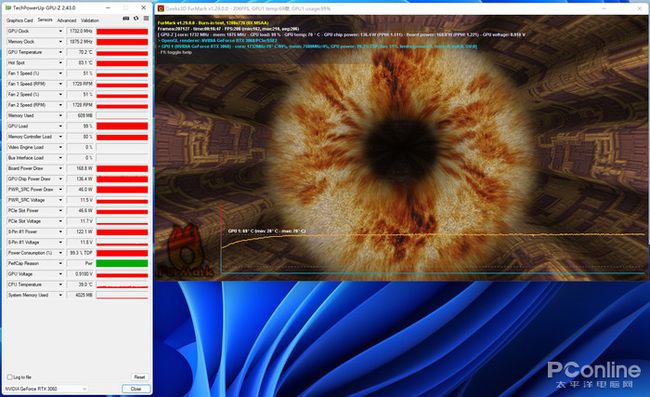This screenshot has height=397, width=650.
Task: Open the GPU Temperature sensor dropdown
Action: point(61,52)
